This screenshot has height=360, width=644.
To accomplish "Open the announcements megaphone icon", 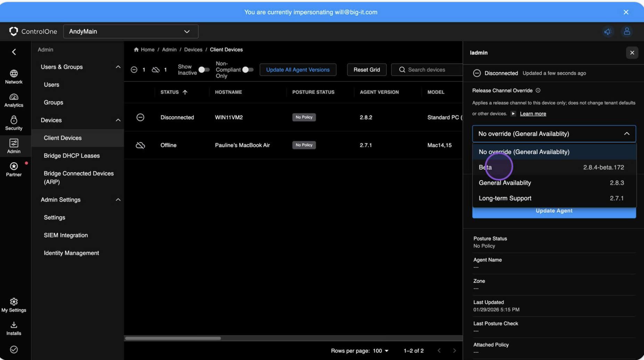I will click(x=608, y=31).
